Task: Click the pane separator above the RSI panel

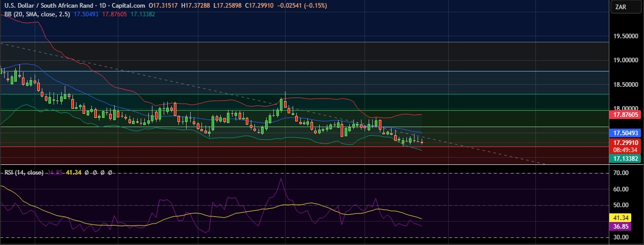Action: click(x=306, y=165)
